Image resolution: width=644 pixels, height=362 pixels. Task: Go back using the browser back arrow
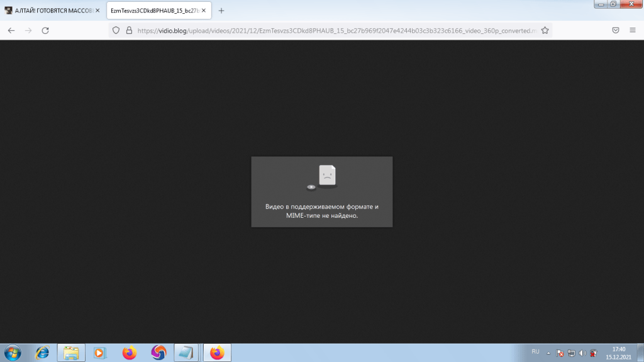11,30
